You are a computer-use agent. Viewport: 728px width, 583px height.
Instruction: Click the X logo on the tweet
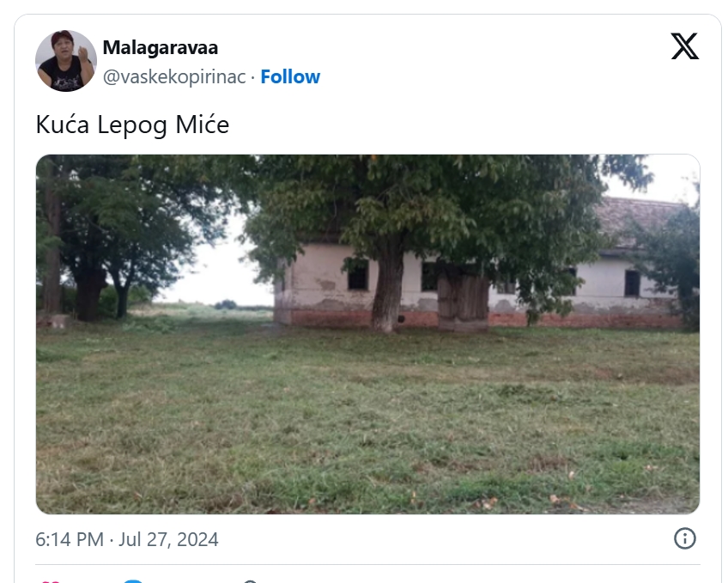(684, 46)
